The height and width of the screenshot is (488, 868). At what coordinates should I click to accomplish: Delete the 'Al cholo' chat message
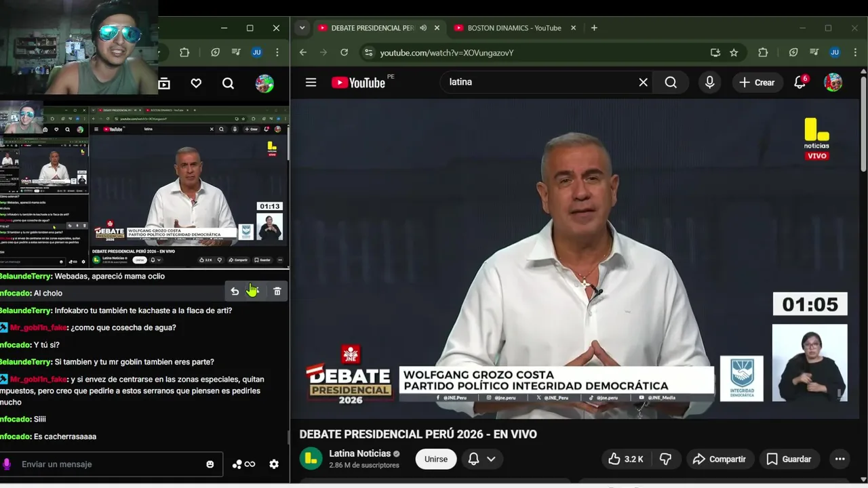pos(277,291)
